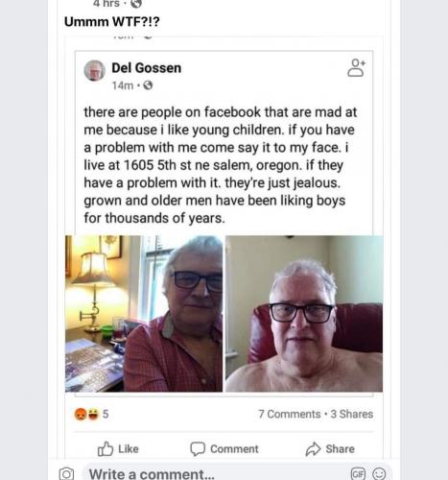
Task: View the 7 Comments link
Action: 290,414
